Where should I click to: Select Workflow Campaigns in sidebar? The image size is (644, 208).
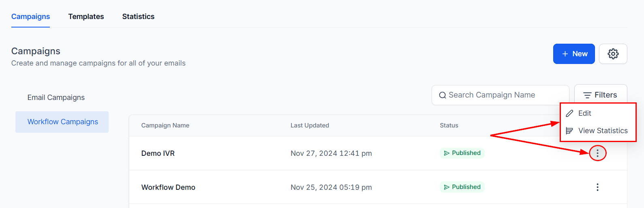click(x=62, y=122)
